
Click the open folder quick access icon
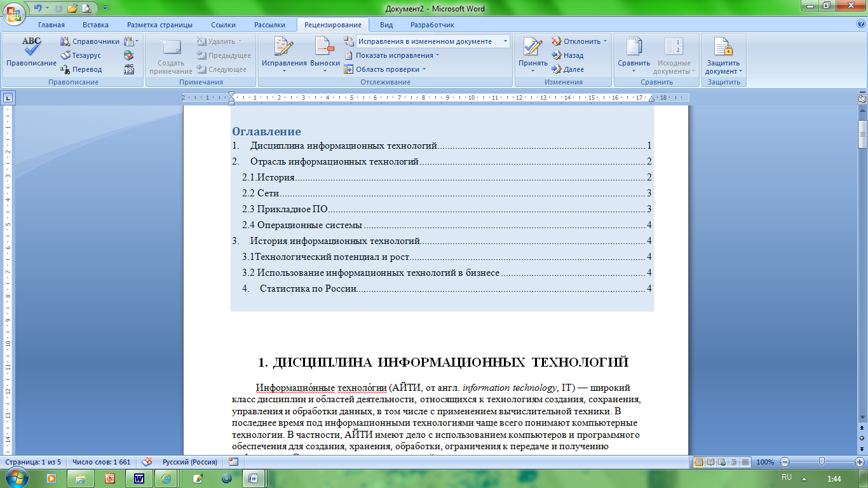pos(73,8)
